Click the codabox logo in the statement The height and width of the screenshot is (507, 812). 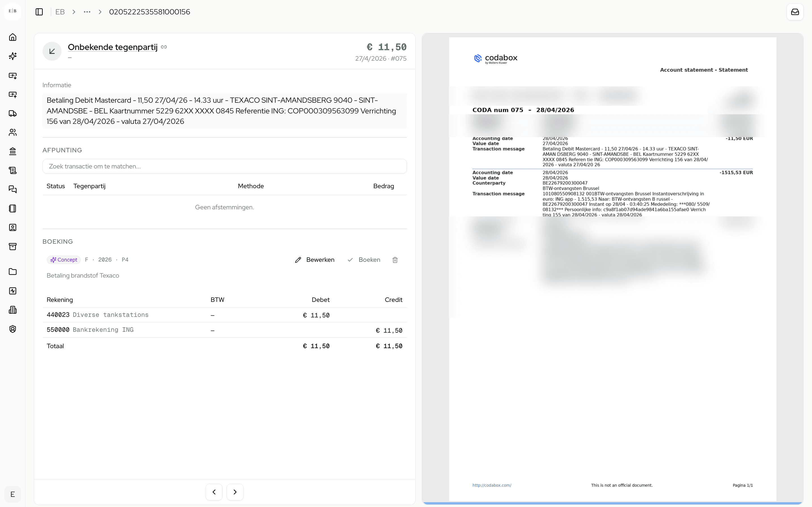496,58
